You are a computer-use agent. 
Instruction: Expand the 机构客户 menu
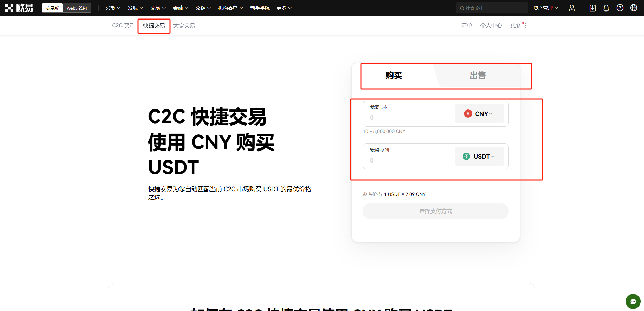point(230,8)
